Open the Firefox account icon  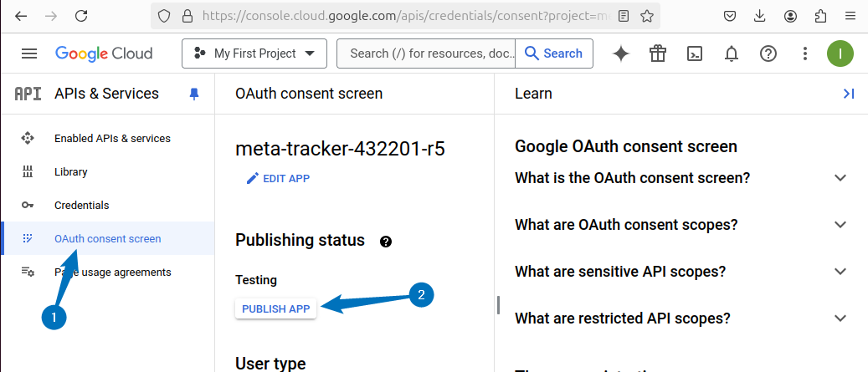(x=790, y=16)
